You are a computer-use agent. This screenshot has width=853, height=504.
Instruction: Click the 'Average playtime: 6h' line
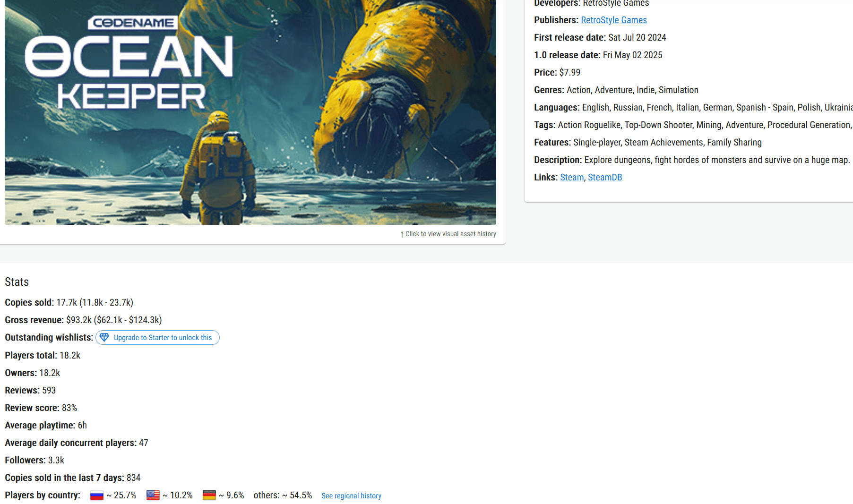click(46, 425)
